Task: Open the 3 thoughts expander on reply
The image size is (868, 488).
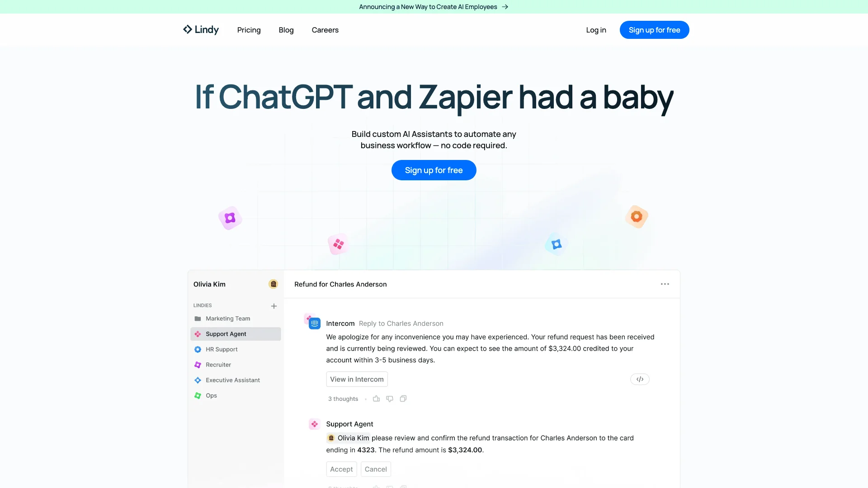Action: coord(342,398)
